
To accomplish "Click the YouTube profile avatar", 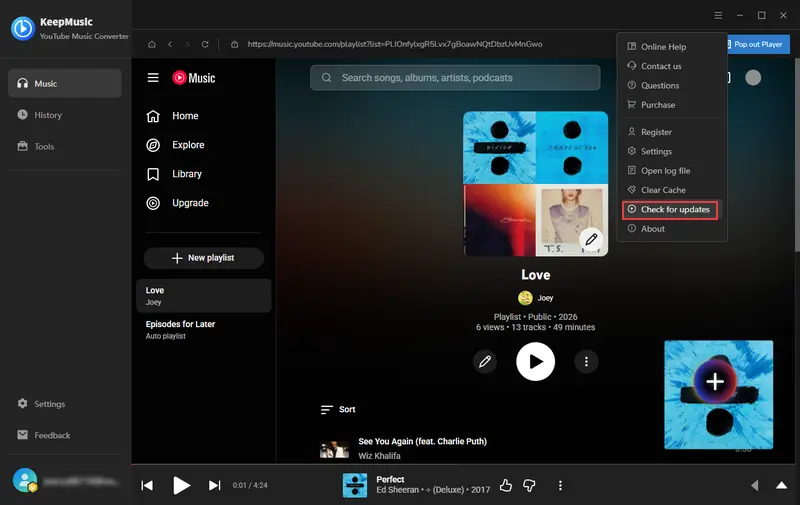I will [753, 78].
